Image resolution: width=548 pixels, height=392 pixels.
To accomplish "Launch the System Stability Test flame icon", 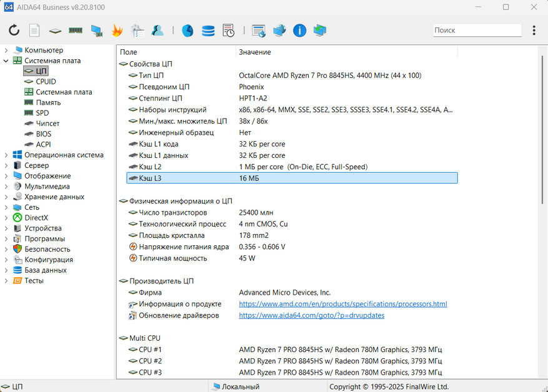I will tap(117, 31).
